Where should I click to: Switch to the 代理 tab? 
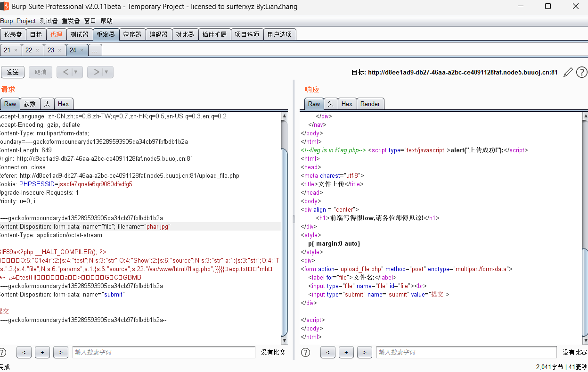coord(56,34)
